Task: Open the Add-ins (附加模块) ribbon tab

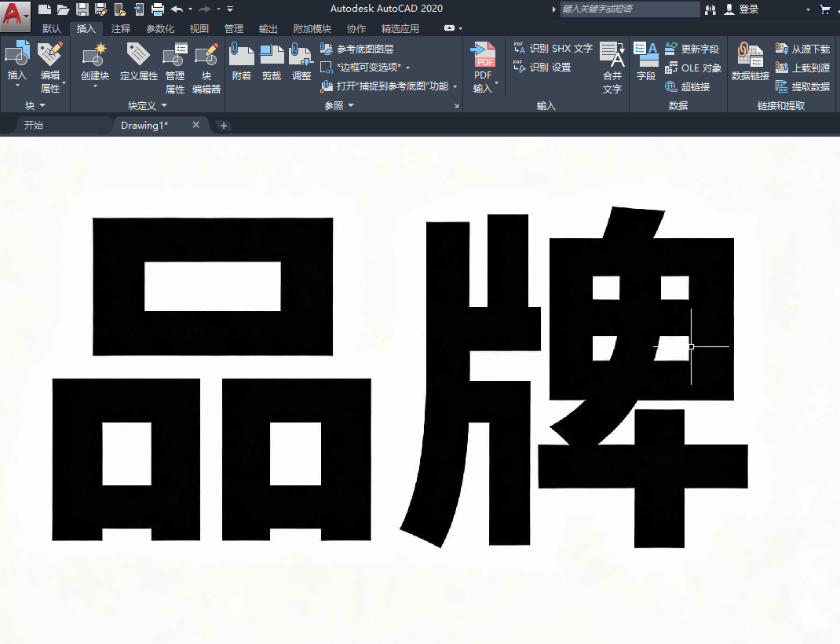Action: (x=312, y=28)
